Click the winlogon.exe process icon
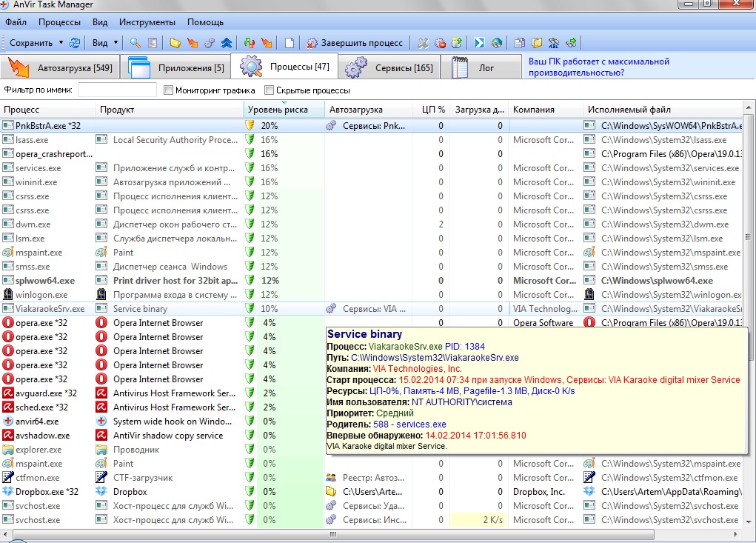The image size is (756, 543). pos(7,294)
